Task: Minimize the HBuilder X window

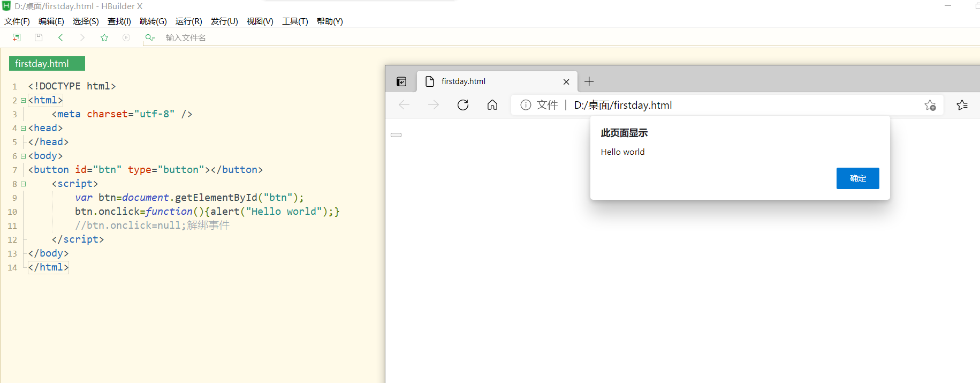Action: point(948,6)
